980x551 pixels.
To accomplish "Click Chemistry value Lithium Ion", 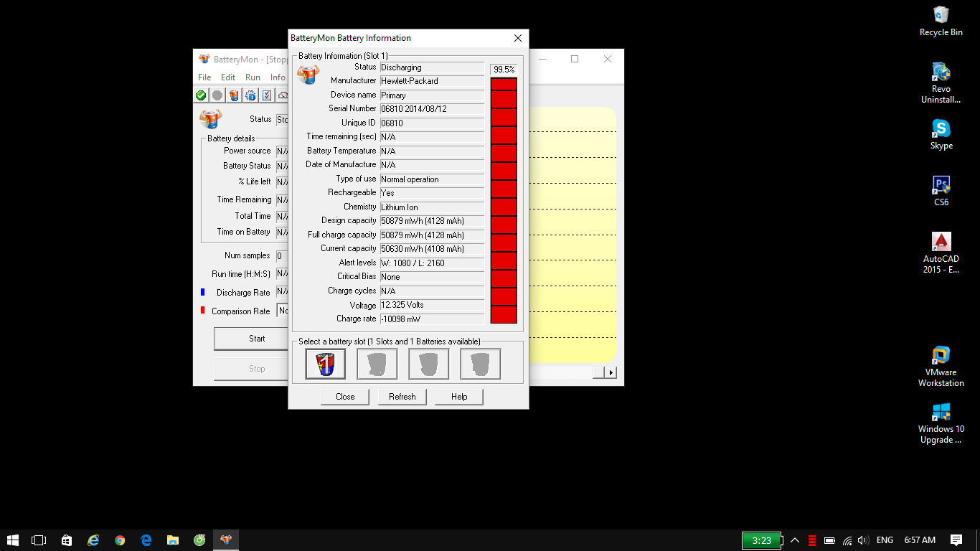I will [x=432, y=207].
